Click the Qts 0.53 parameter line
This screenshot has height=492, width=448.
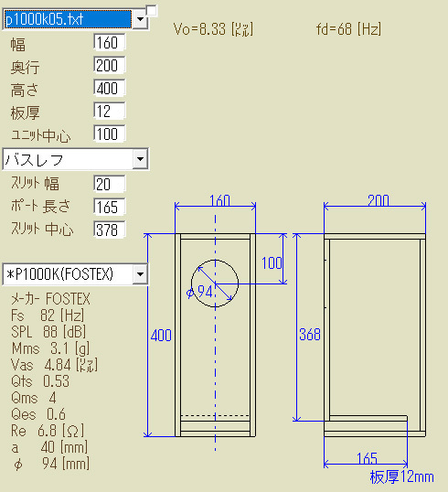[x=40, y=381]
